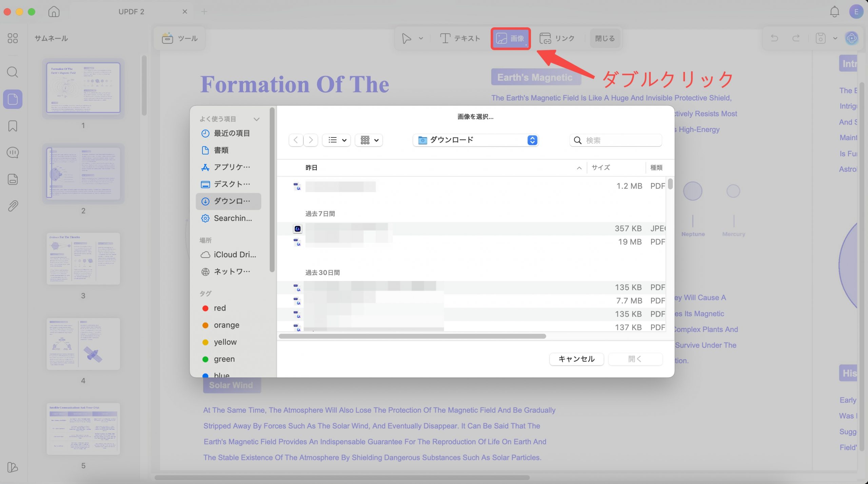Open the form fields panel icon
The image size is (868, 484).
coord(13,179)
